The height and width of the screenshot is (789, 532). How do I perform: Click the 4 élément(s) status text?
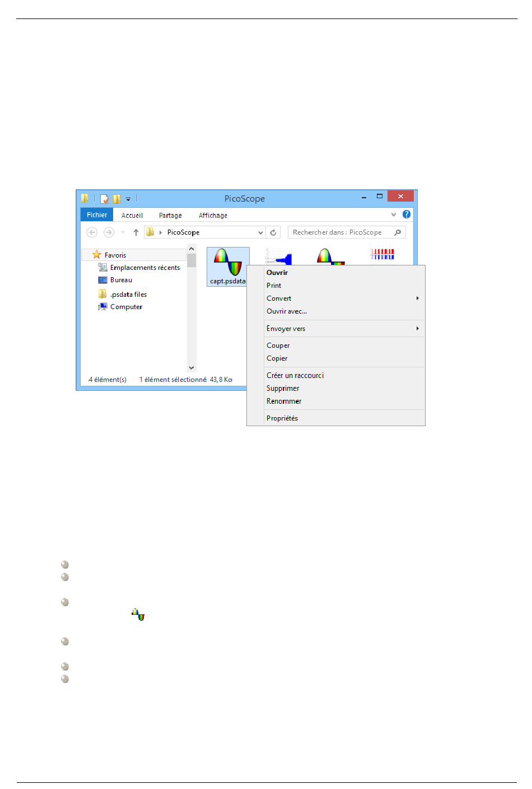point(108,380)
